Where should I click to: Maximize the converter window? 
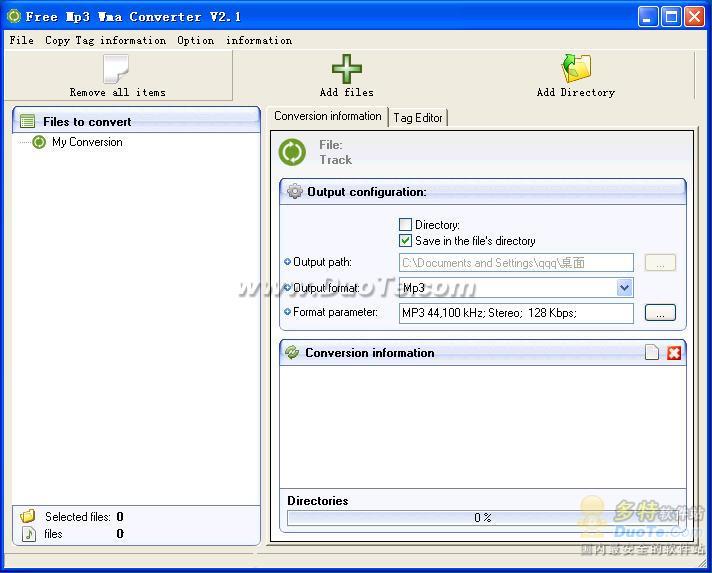(671, 17)
